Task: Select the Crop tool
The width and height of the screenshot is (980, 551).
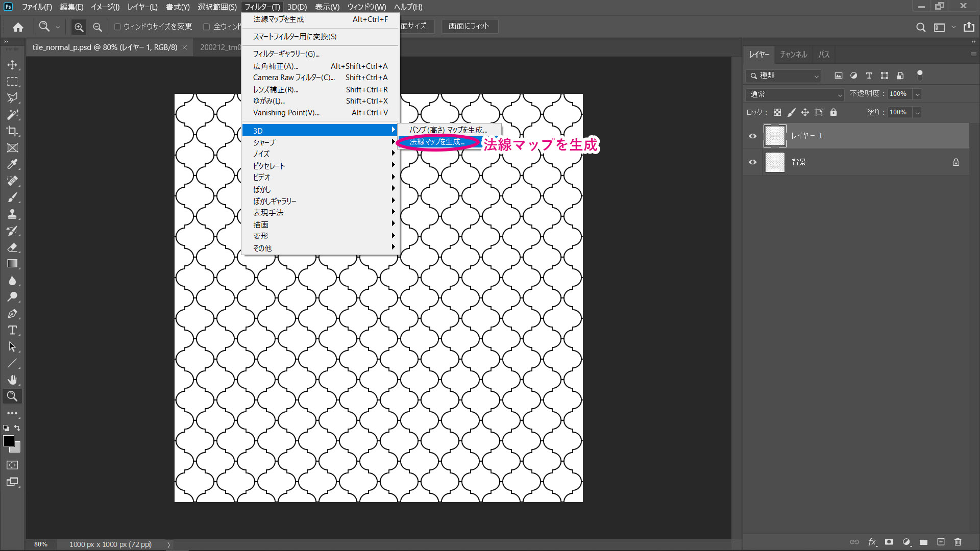Action: [12, 131]
